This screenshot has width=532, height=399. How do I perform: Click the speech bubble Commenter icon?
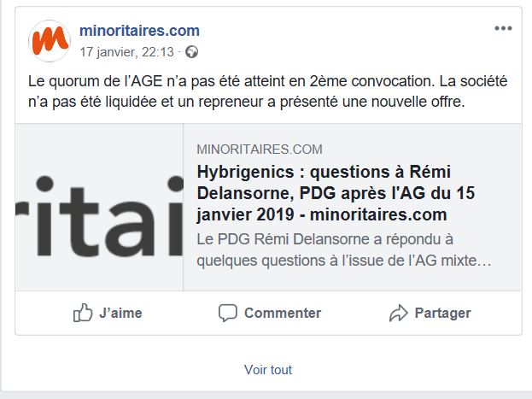click(x=228, y=313)
